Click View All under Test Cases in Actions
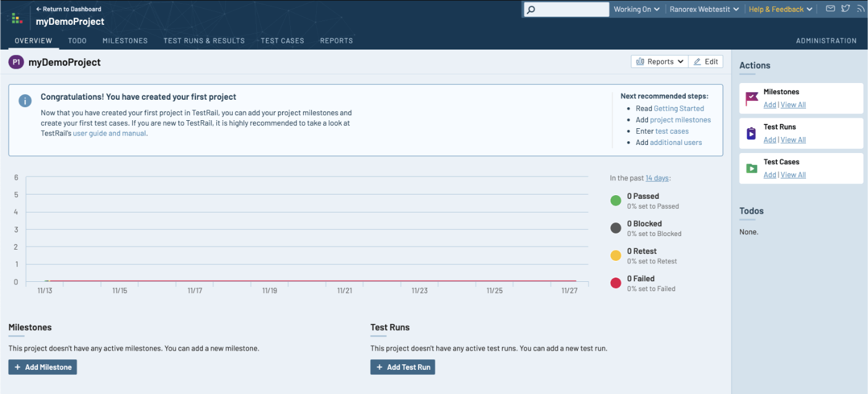The width and height of the screenshot is (868, 394). [793, 175]
